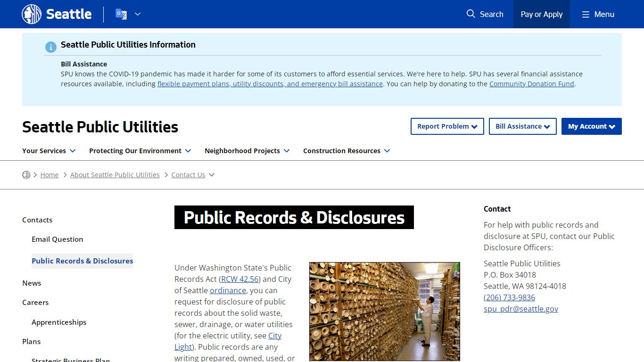Email spu_pdr@seattle.gov

tap(521, 309)
